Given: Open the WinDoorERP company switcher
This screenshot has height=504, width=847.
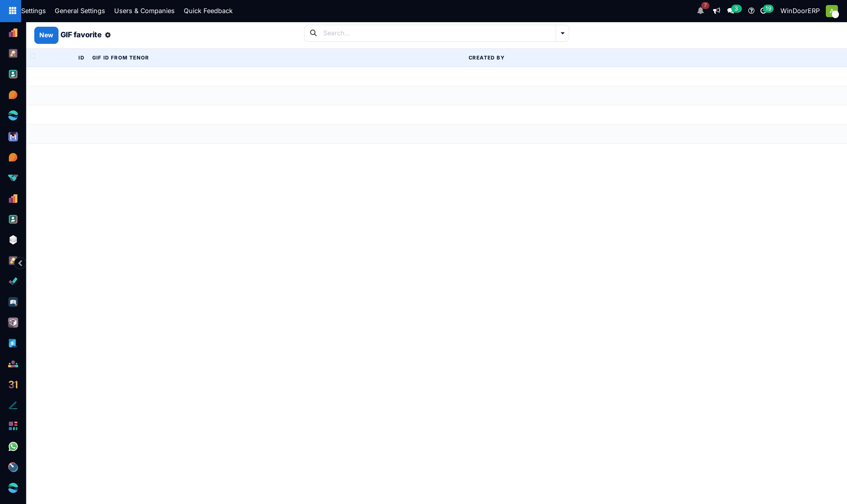Looking at the screenshot, I should (800, 11).
